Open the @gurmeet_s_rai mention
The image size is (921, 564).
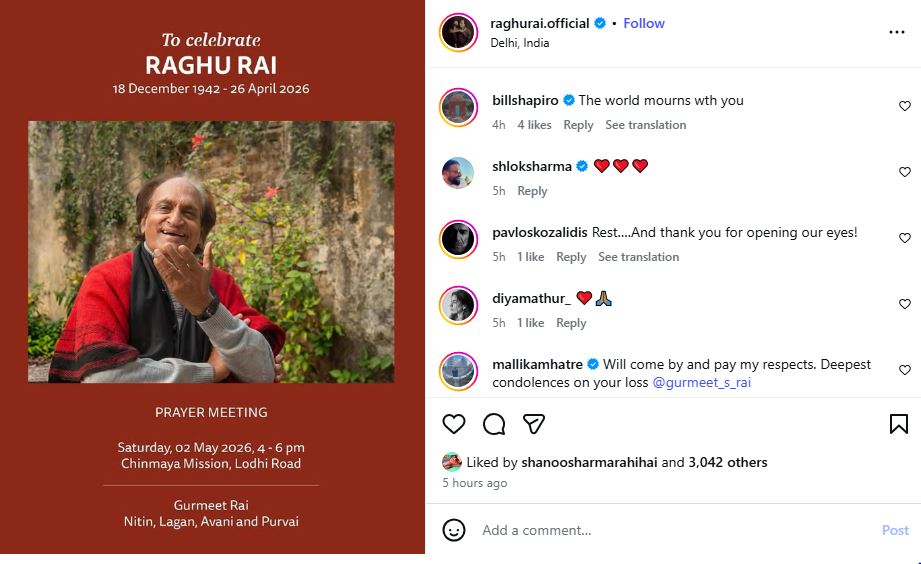point(701,382)
